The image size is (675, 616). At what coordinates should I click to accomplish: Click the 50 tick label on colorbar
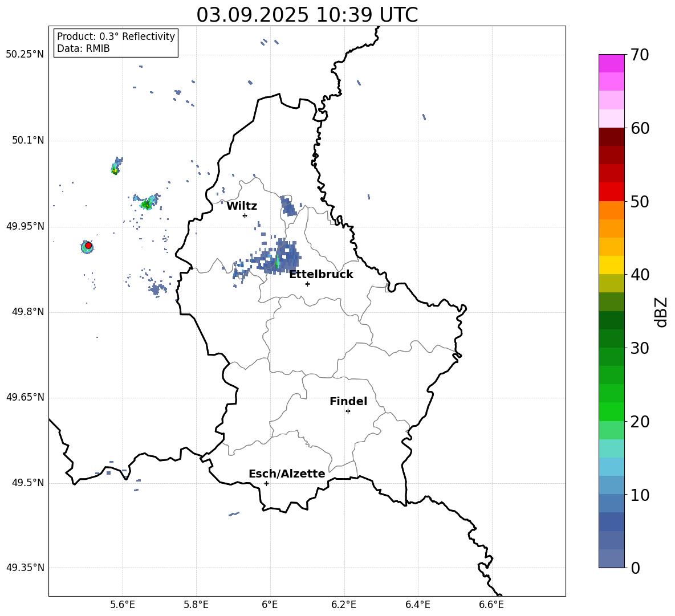(x=640, y=202)
